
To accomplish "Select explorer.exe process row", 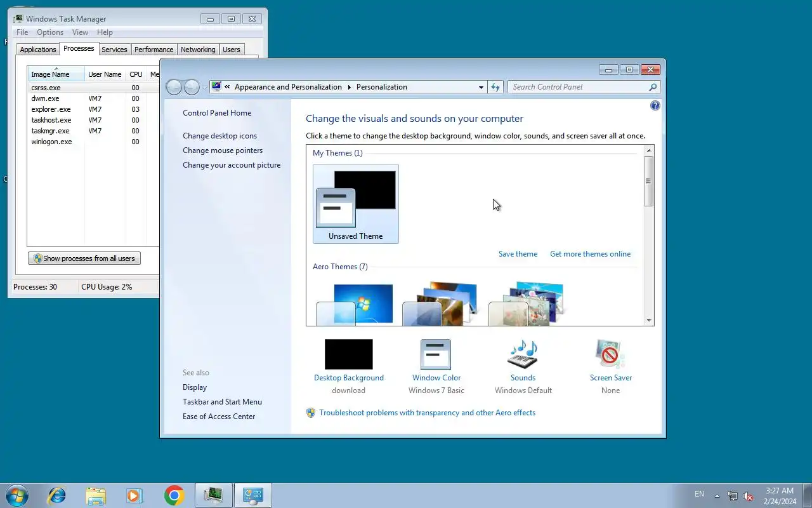I will point(93,109).
